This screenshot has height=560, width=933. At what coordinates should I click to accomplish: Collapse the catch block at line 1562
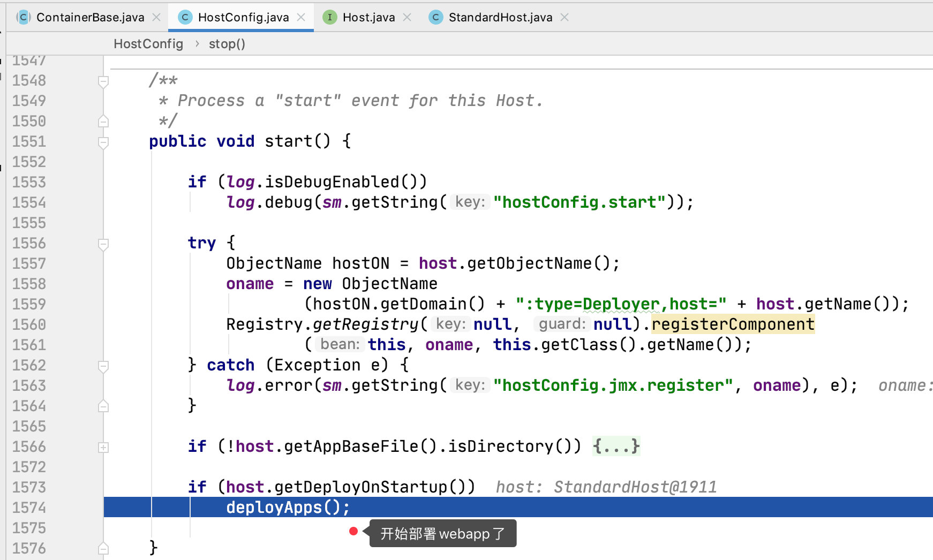(x=103, y=366)
